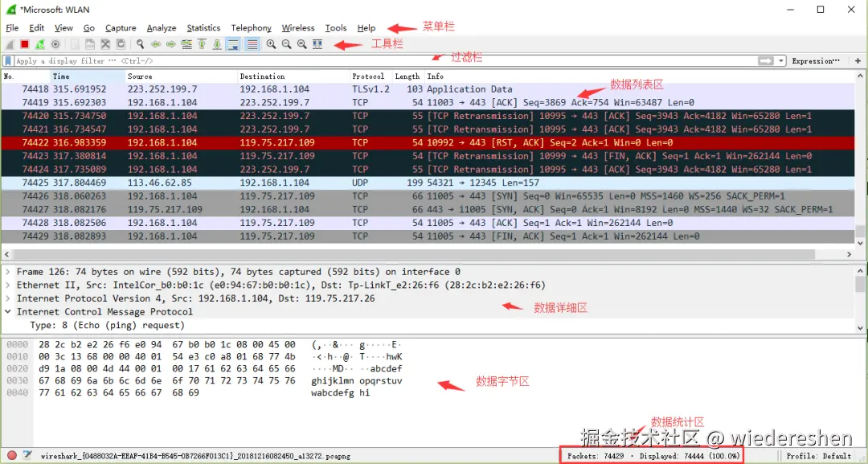Screen dimensions: 868x464
Task: Open the Help menu
Action: click(366, 27)
